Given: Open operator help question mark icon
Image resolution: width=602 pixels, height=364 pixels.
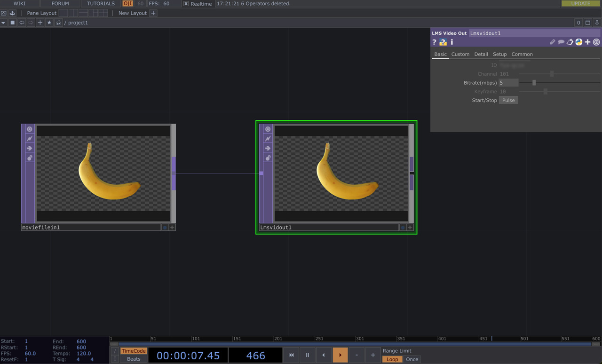Looking at the screenshot, I should (434, 42).
